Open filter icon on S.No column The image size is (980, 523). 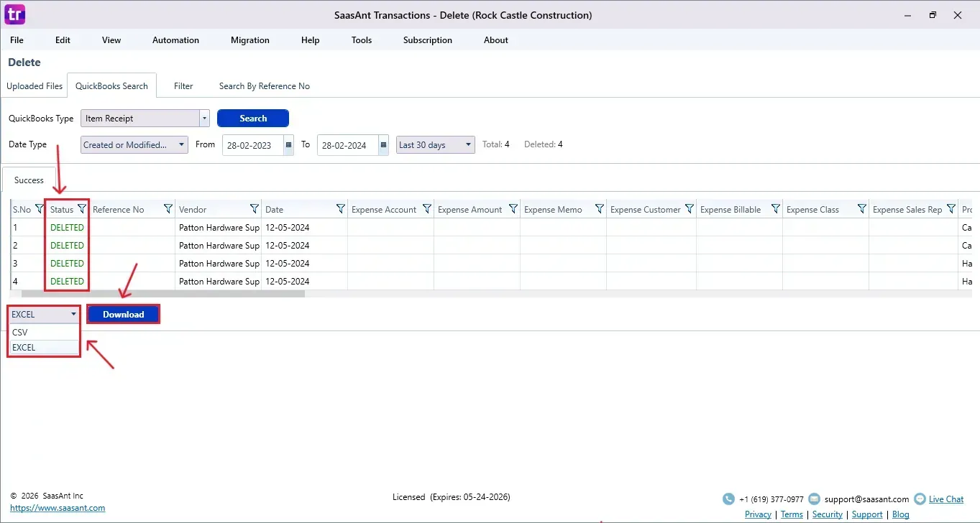pos(40,209)
